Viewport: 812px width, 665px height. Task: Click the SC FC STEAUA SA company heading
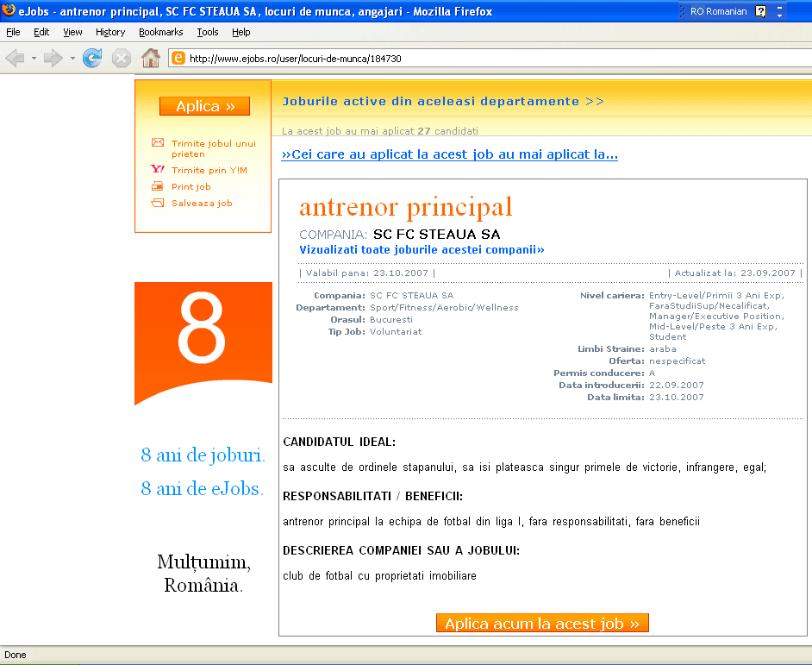[x=436, y=235]
